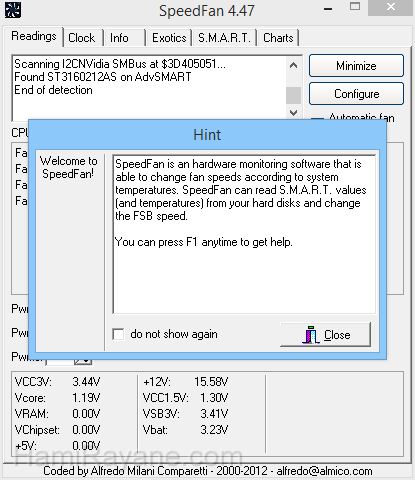Switch to the Exotics tab
Screen dimensions: 415x480
click(x=169, y=38)
